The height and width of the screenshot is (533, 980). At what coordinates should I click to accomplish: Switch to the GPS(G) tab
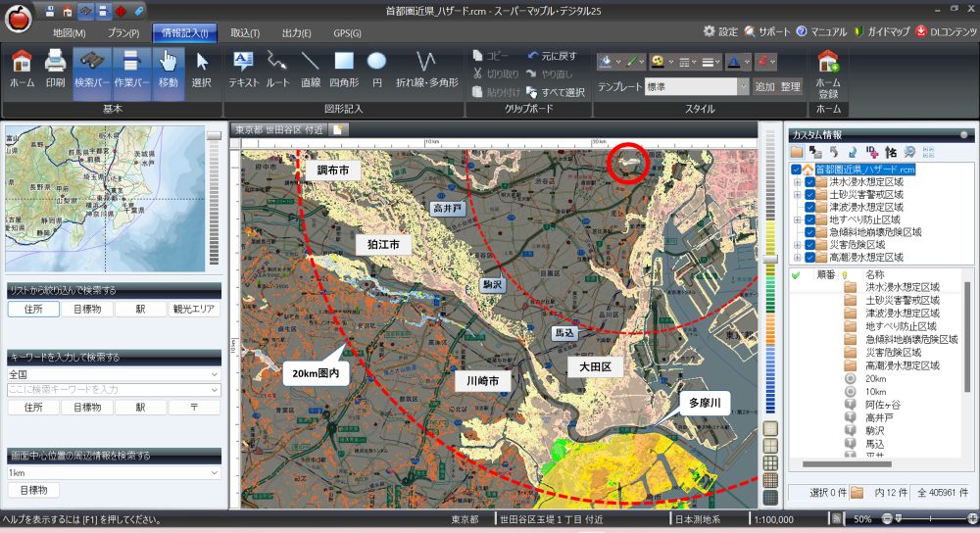pyautogui.click(x=347, y=32)
